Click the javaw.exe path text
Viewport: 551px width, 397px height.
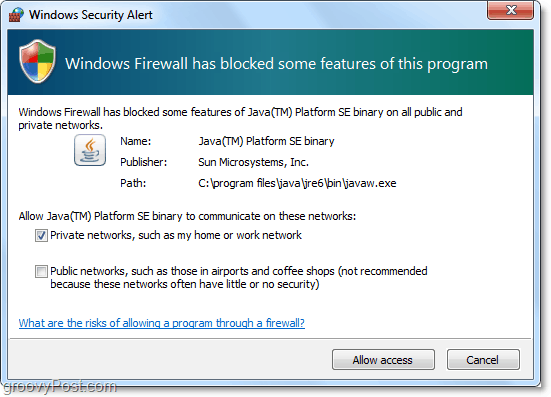point(297,183)
